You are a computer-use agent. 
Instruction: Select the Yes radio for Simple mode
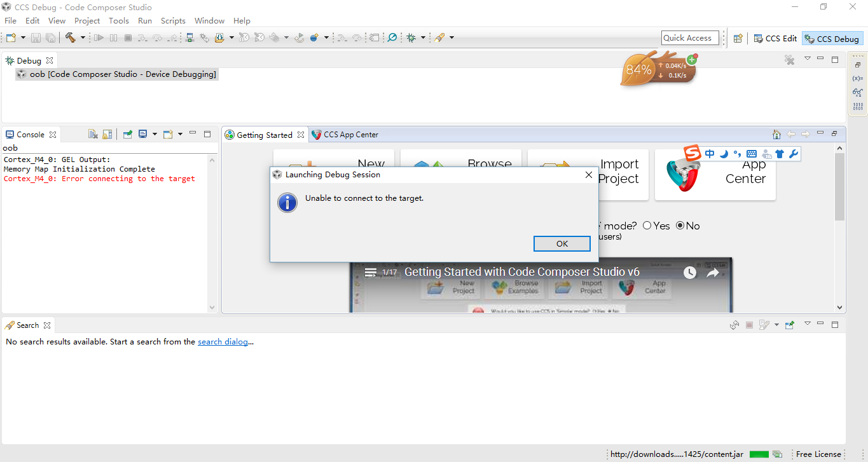[x=647, y=226]
